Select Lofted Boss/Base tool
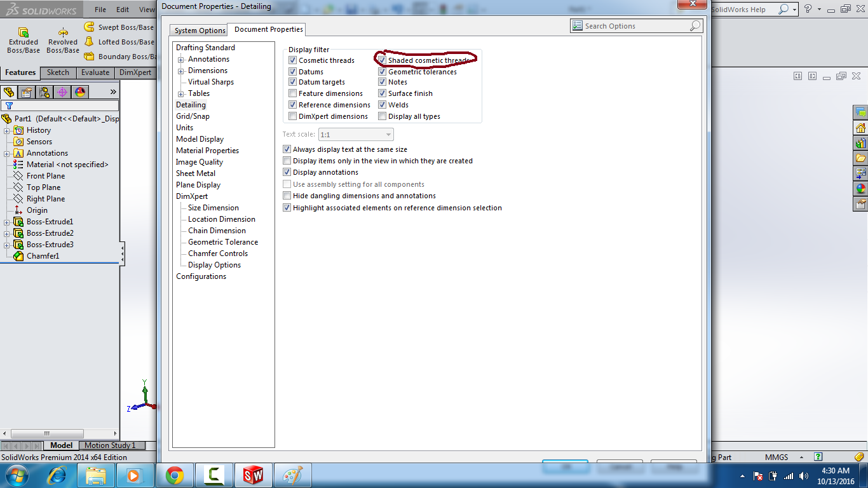 click(119, 42)
